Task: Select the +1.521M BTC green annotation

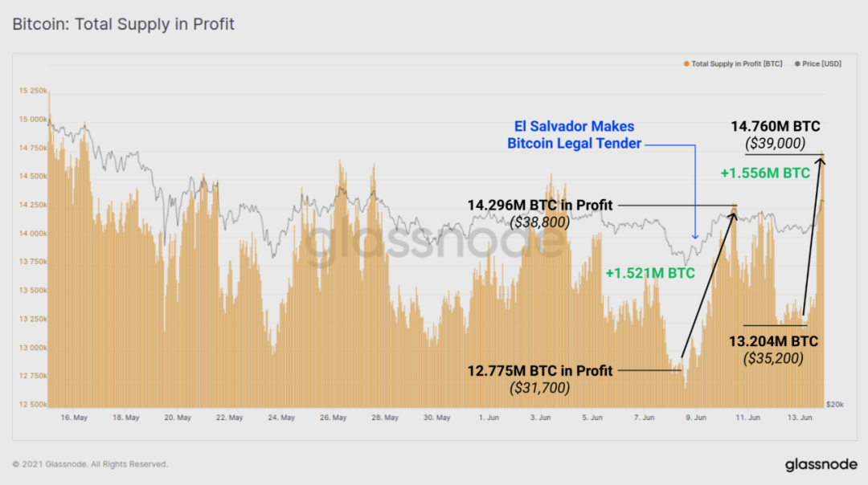Action: [x=649, y=273]
